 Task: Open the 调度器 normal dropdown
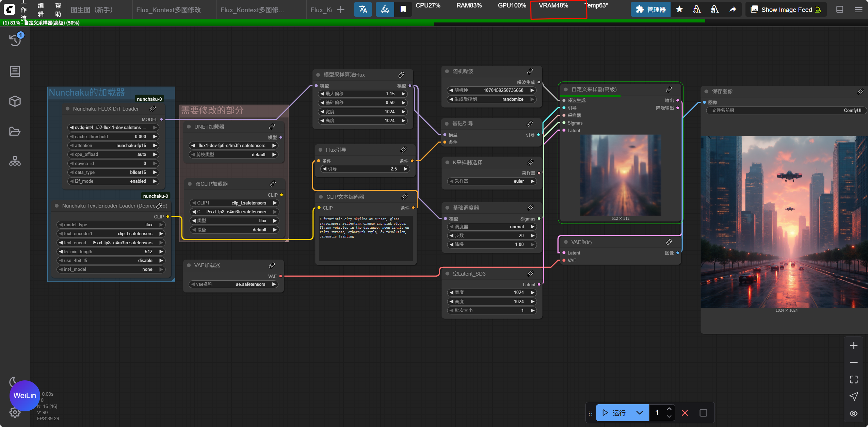coord(492,227)
